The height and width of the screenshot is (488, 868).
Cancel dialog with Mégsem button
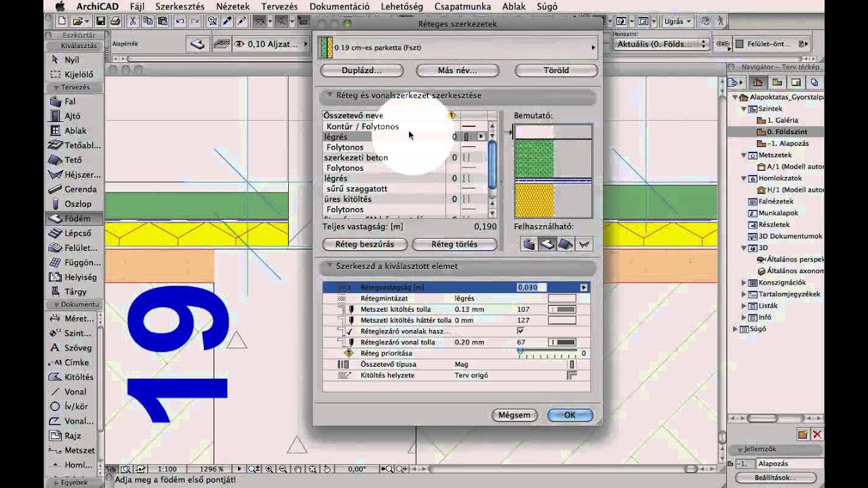pos(514,415)
